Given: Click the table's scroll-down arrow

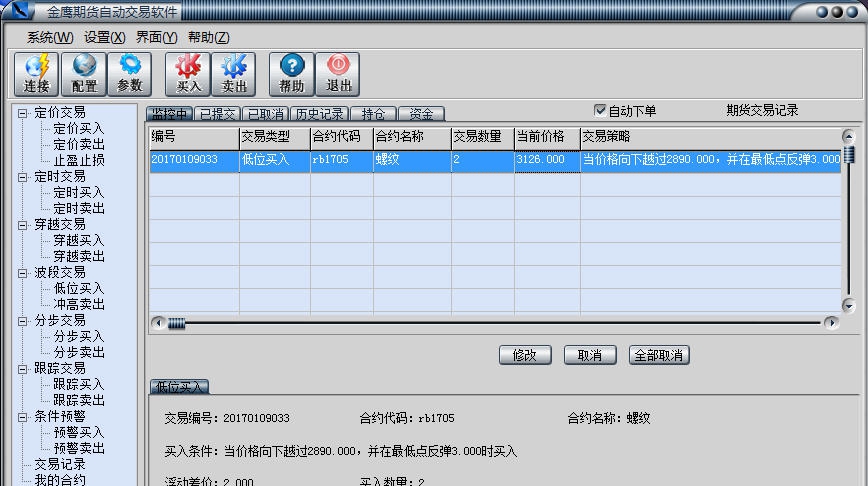Looking at the screenshot, I should (849, 305).
